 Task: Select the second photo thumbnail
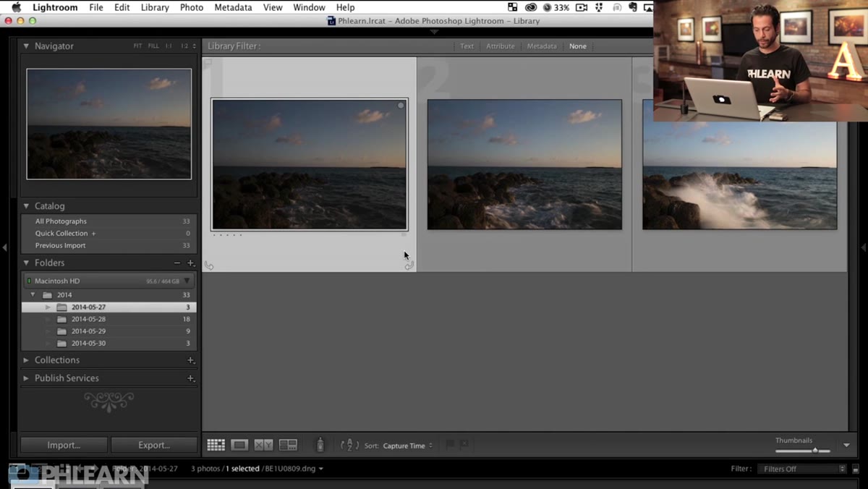[x=524, y=164]
